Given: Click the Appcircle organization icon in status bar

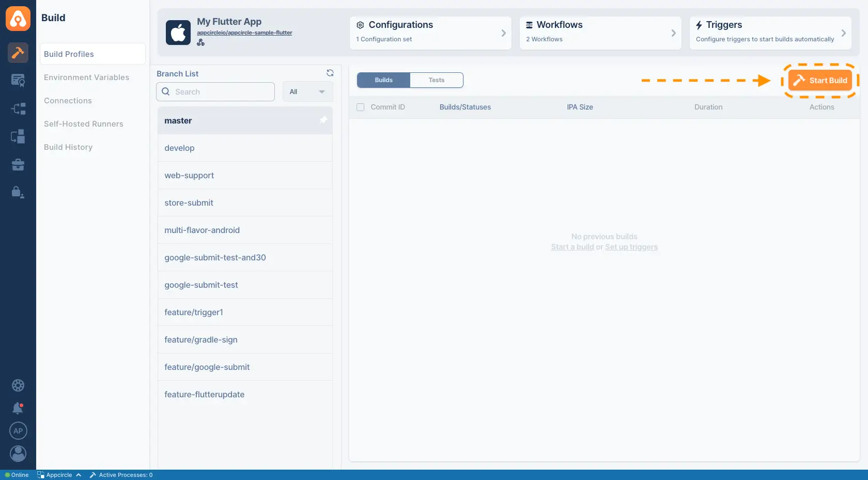Looking at the screenshot, I should (41, 475).
